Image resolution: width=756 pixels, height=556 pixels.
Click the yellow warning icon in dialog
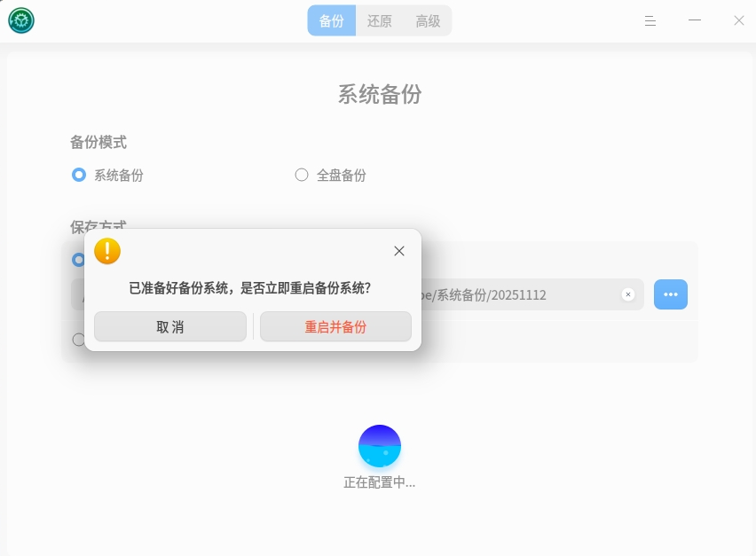click(107, 251)
